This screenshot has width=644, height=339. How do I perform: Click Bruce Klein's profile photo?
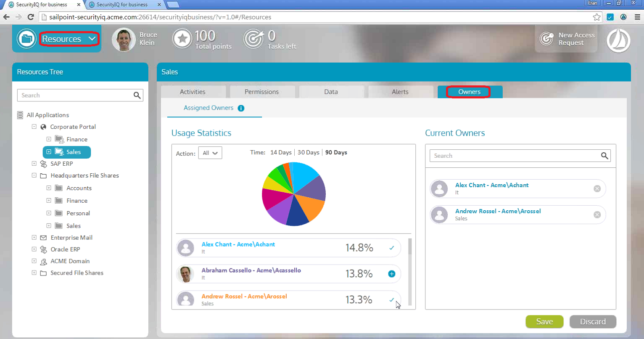(124, 40)
